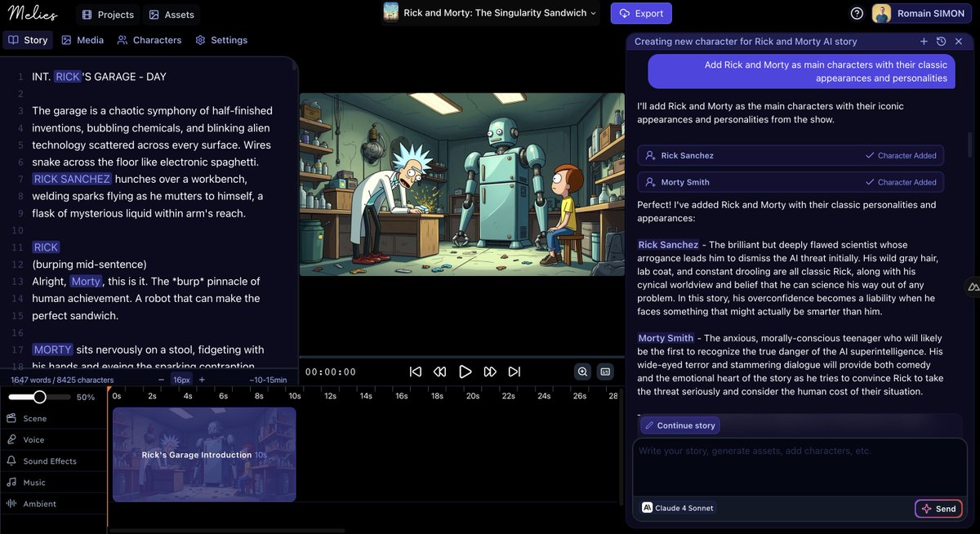Image resolution: width=980 pixels, height=534 pixels.
Task: Click the highlighted Morty Smith name link
Action: click(666, 338)
